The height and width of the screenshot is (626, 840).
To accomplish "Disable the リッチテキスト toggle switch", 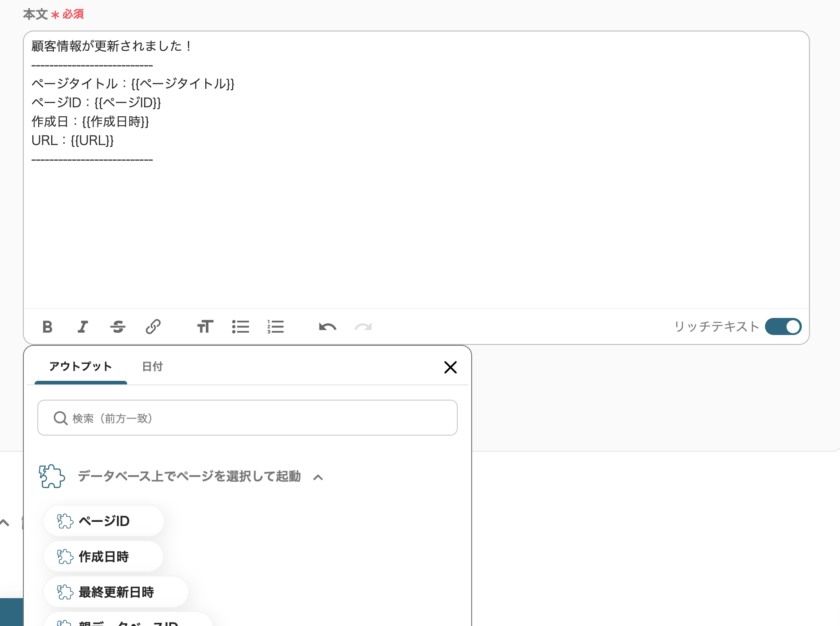I will 783,326.
